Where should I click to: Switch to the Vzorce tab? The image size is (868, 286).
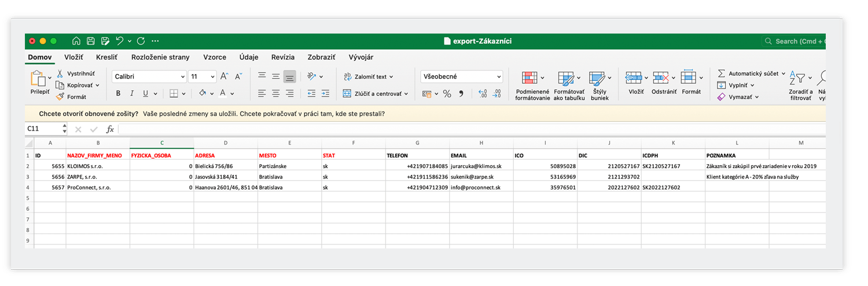point(214,57)
